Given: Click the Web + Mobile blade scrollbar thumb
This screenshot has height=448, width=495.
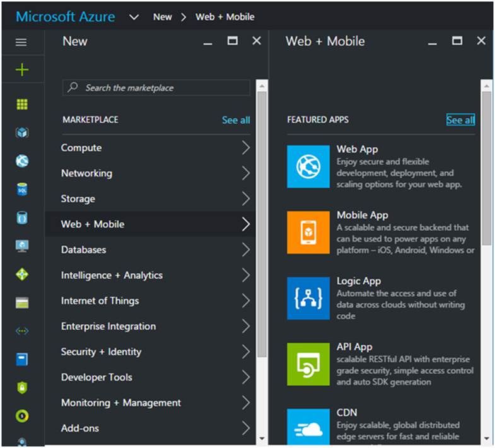Looking at the screenshot, I should [486, 168].
